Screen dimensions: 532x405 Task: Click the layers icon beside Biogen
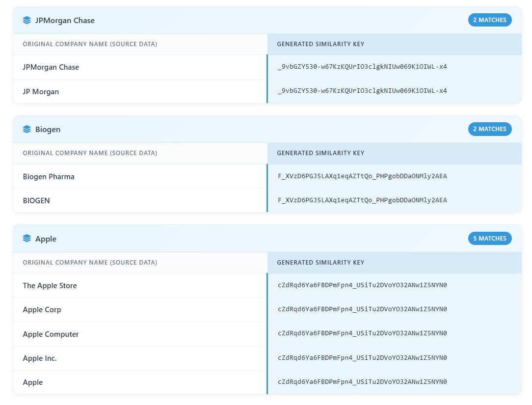point(27,129)
